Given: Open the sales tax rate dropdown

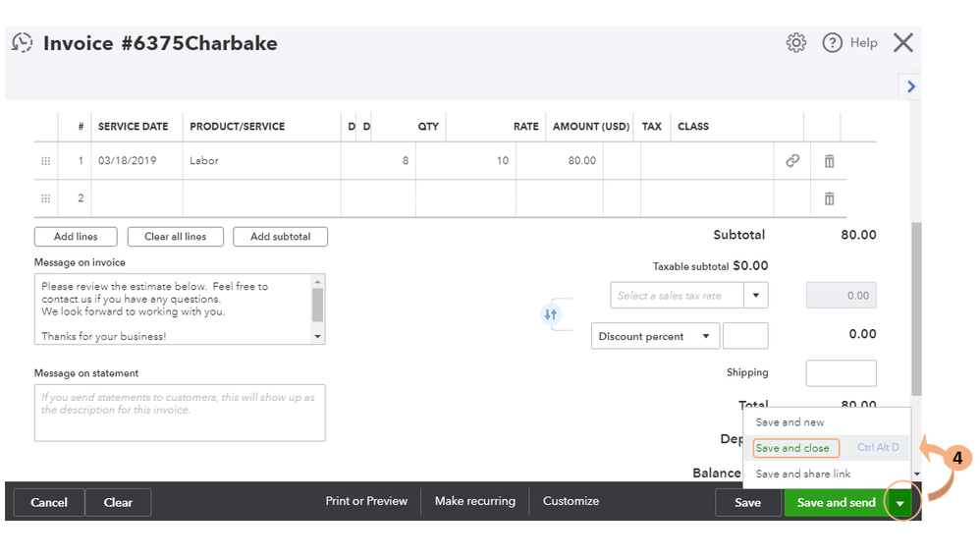Looking at the screenshot, I should [756, 295].
